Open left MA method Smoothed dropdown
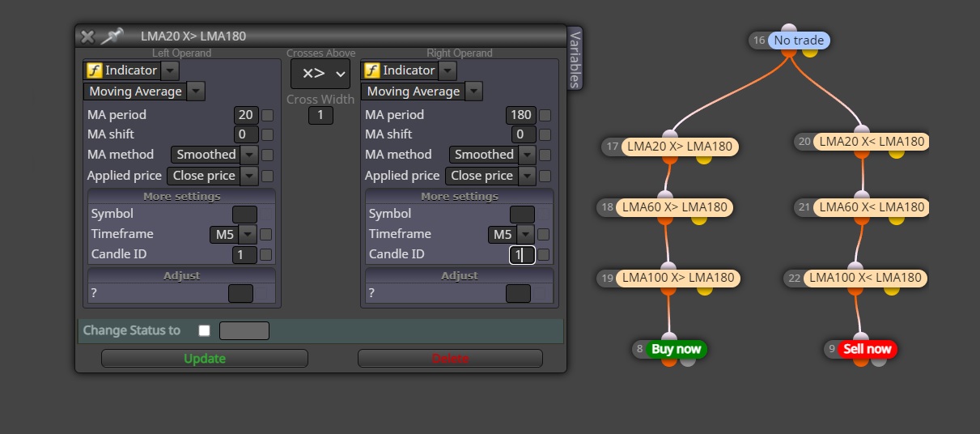Screen dimensions: 980x434 (250, 155)
